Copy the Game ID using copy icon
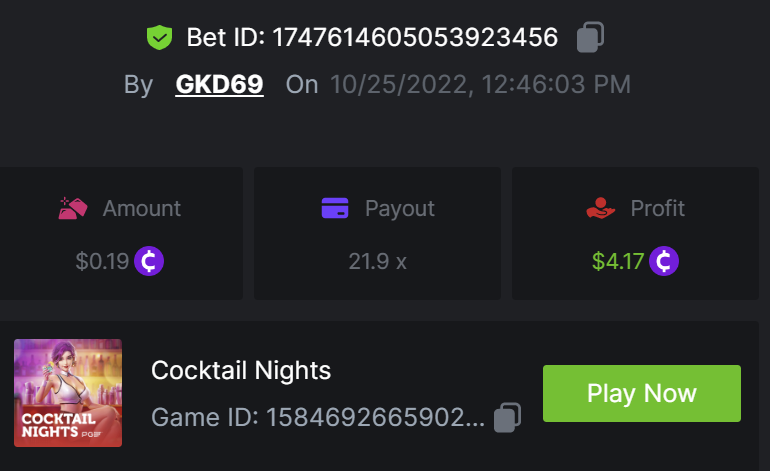The image size is (770, 471). 508,416
